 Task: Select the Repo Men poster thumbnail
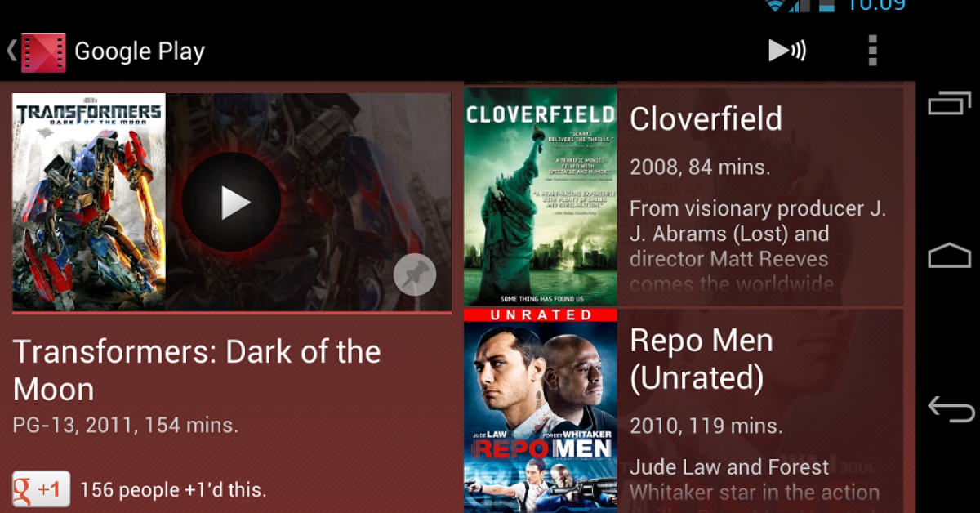(541, 411)
